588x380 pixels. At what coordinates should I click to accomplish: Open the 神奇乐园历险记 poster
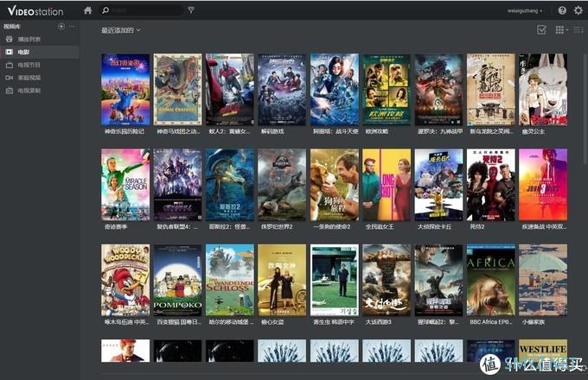(x=125, y=90)
